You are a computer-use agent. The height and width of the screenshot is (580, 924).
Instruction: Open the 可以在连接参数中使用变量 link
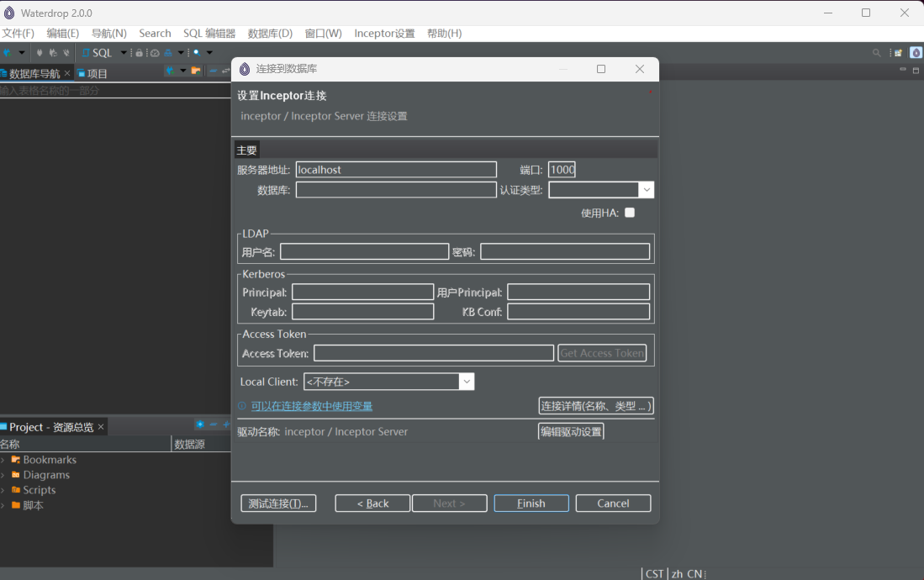pos(312,406)
